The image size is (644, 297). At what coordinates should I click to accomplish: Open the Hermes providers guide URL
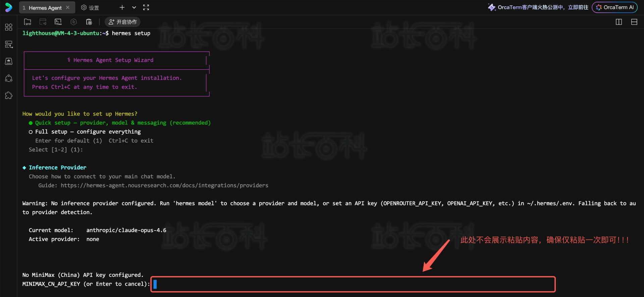point(164,185)
